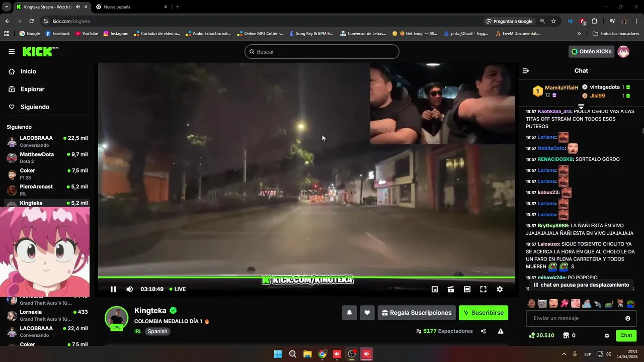The image size is (644, 362).
Task: Open Windows Start menu
Action: [x=278, y=354]
